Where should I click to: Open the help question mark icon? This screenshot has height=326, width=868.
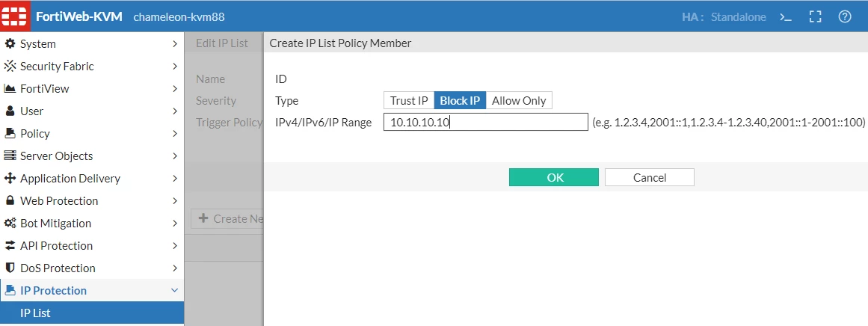(x=844, y=16)
